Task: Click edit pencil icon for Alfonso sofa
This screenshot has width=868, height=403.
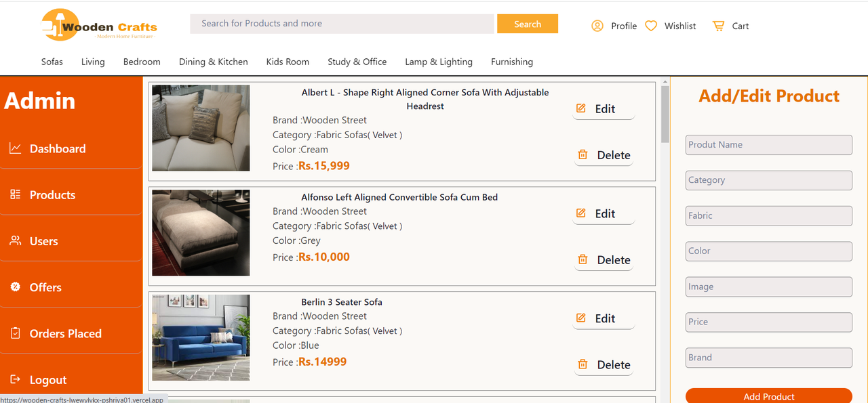Action: (581, 213)
